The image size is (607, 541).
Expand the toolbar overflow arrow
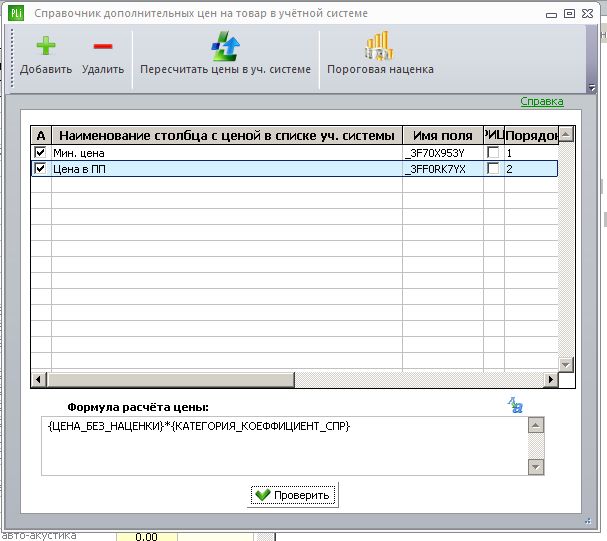click(592, 87)
